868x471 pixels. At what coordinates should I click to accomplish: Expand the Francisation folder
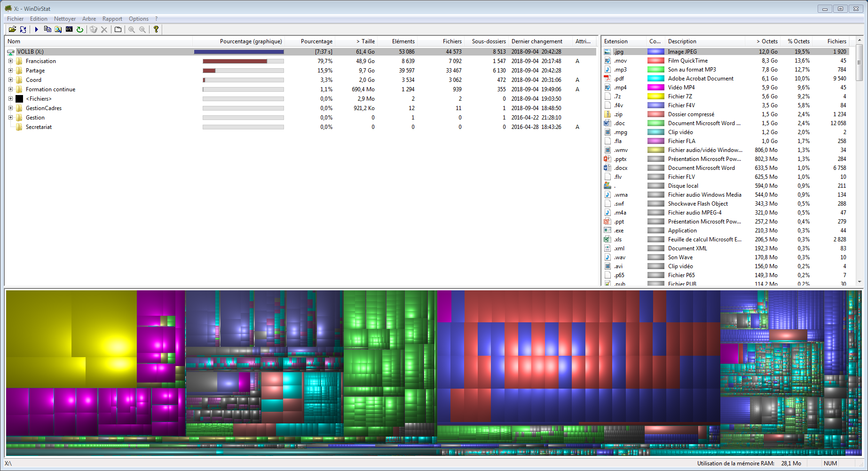click(x=10, y=61)
